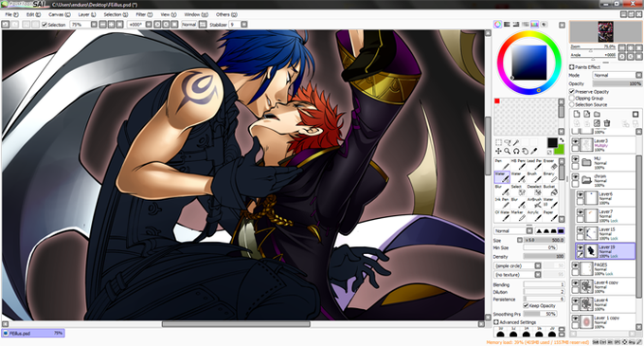This screenshot has height=346, width=644.
Task: Select the Pen brush tool
Action: tap(502, 164)
